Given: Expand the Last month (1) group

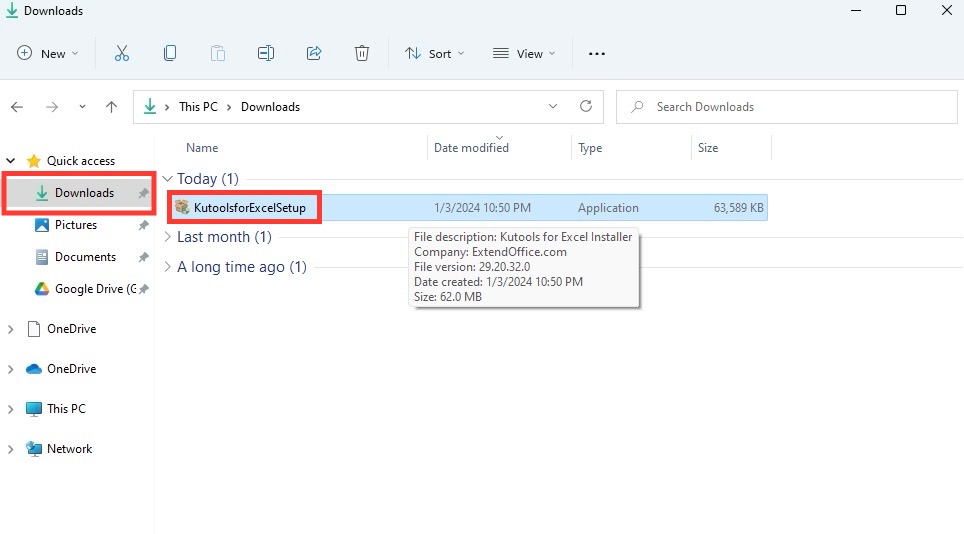Looking at the screenshot, I should 168,237.
